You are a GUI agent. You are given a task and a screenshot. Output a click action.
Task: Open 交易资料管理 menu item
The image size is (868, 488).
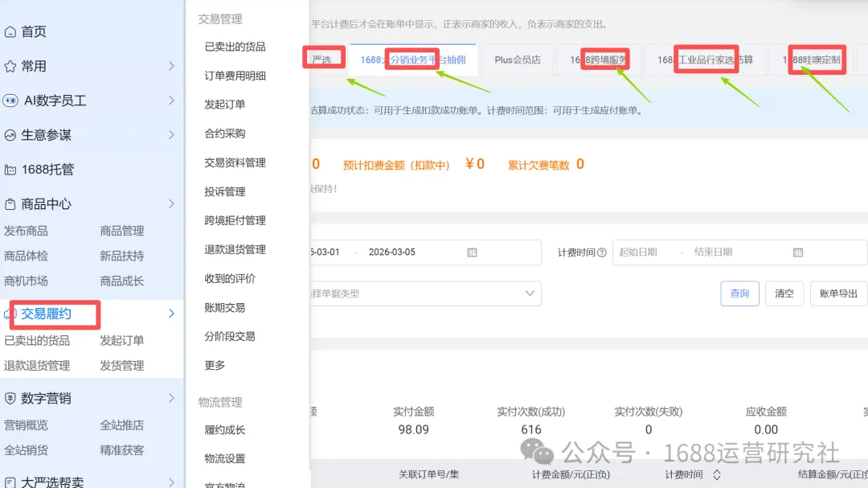pyautogui.click(x=235, y=163)
